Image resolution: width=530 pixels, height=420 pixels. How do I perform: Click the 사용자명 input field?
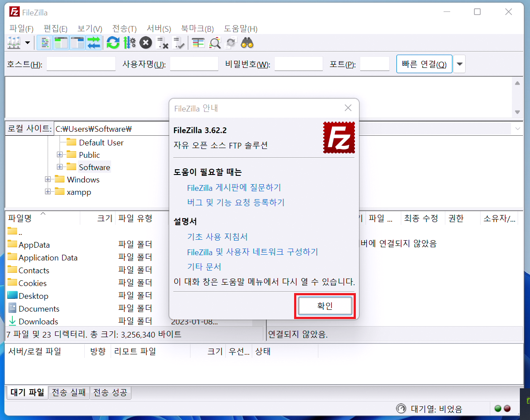point(194,64)
